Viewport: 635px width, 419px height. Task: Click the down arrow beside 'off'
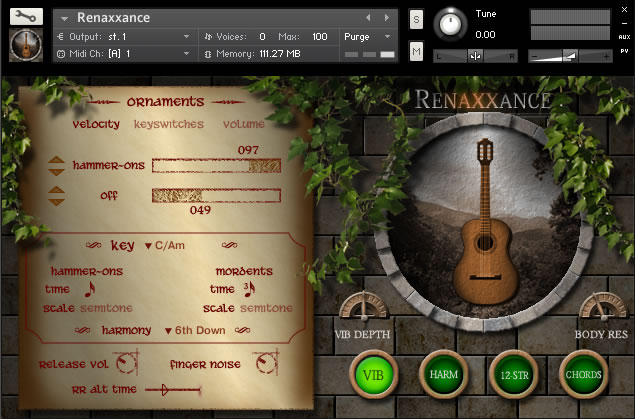pos(56,202)
